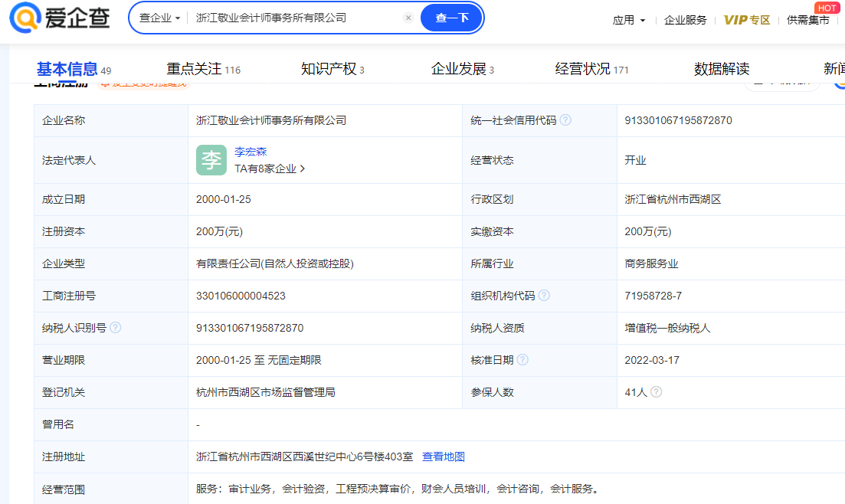Select the credit code 913301067195872870 at top right
This screenshot has width=845, height=504.
point(678,120)
